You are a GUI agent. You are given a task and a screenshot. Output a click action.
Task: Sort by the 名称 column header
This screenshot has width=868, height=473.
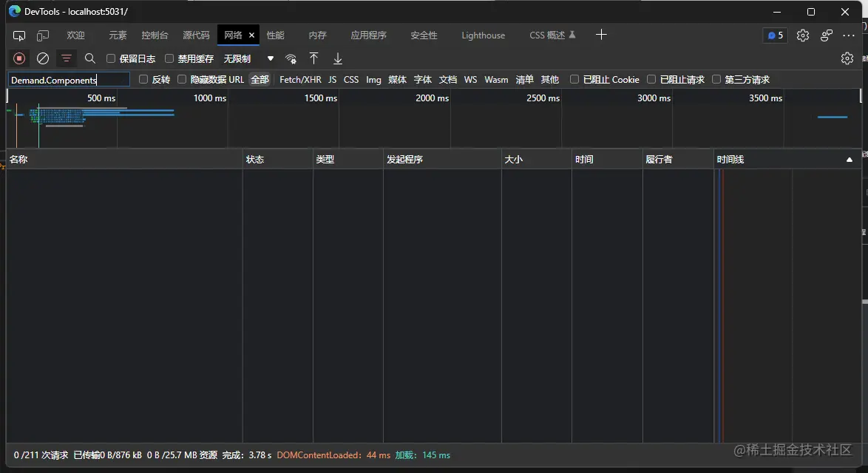124,160
